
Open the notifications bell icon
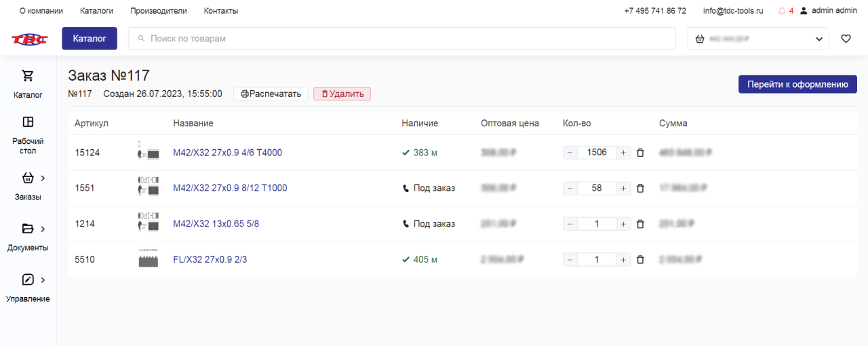click(x=782, y=11)
